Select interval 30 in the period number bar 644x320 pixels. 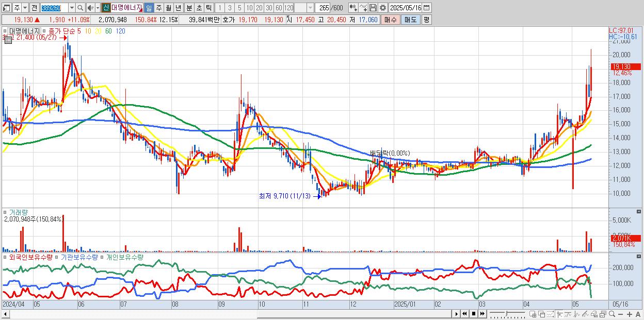(x=269, y=8)
